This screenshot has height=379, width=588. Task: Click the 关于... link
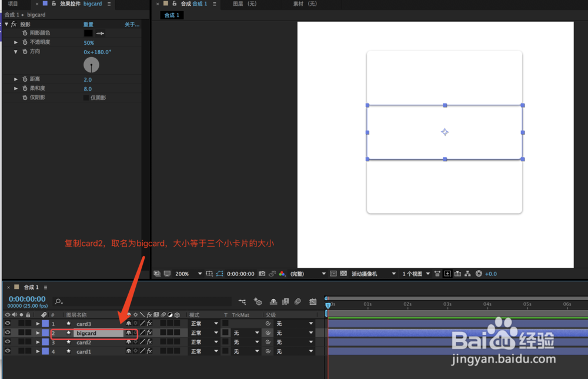[x=132, y=24]
